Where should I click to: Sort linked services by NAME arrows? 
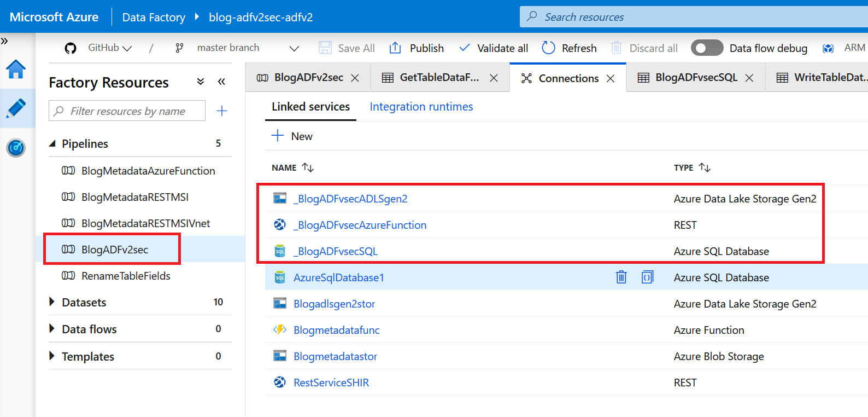(308, 167)
